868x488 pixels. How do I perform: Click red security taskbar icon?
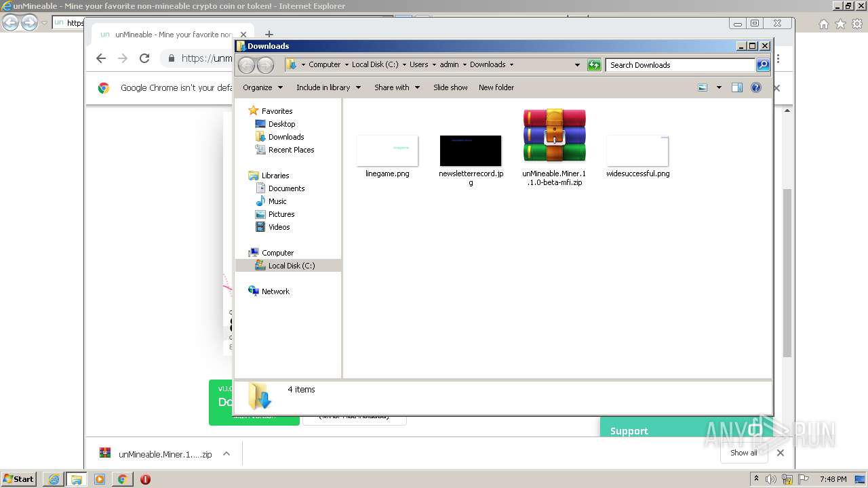tap(145, 479)
